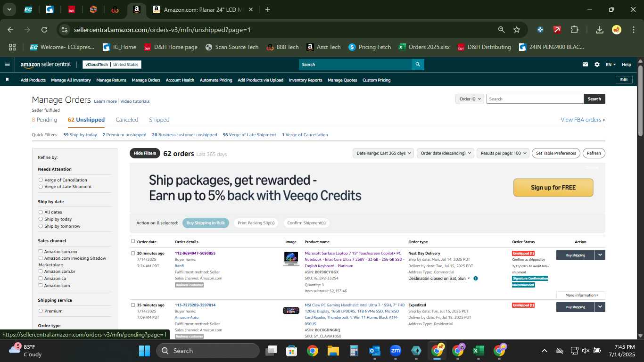Screen dimensions: 644x362
Task: Click the Hide Filters button
Action: point(145,153)
